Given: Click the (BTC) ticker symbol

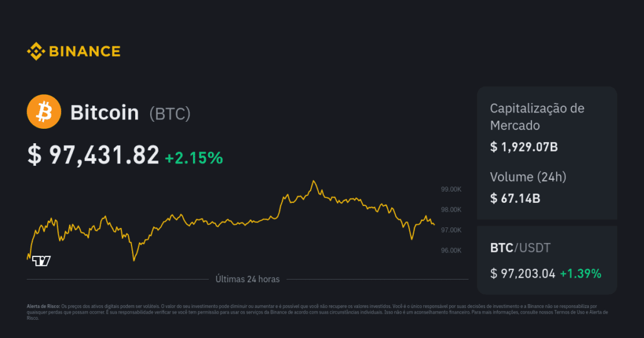Looking at the screenshot, I should (170, 114).
